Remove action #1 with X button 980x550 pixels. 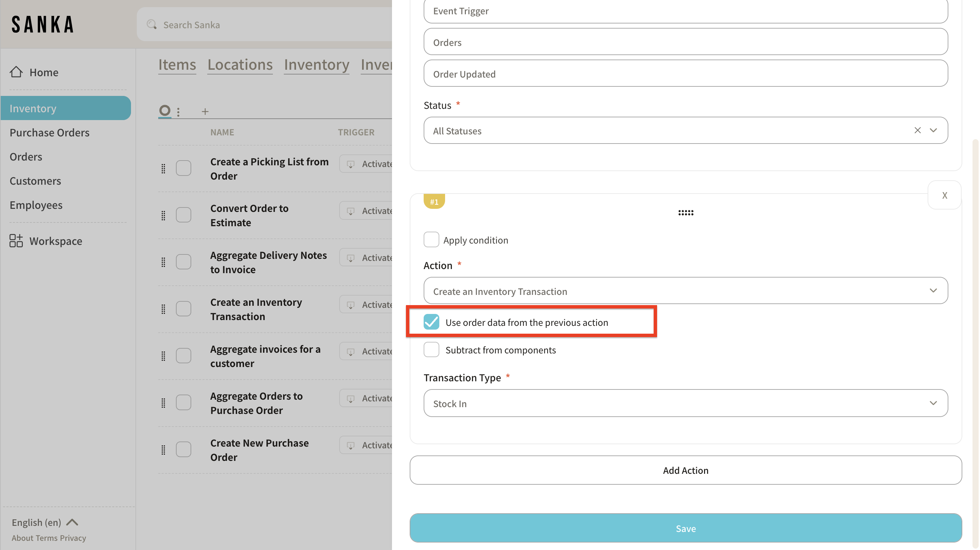pyautogui.click(x=944, y=195)
